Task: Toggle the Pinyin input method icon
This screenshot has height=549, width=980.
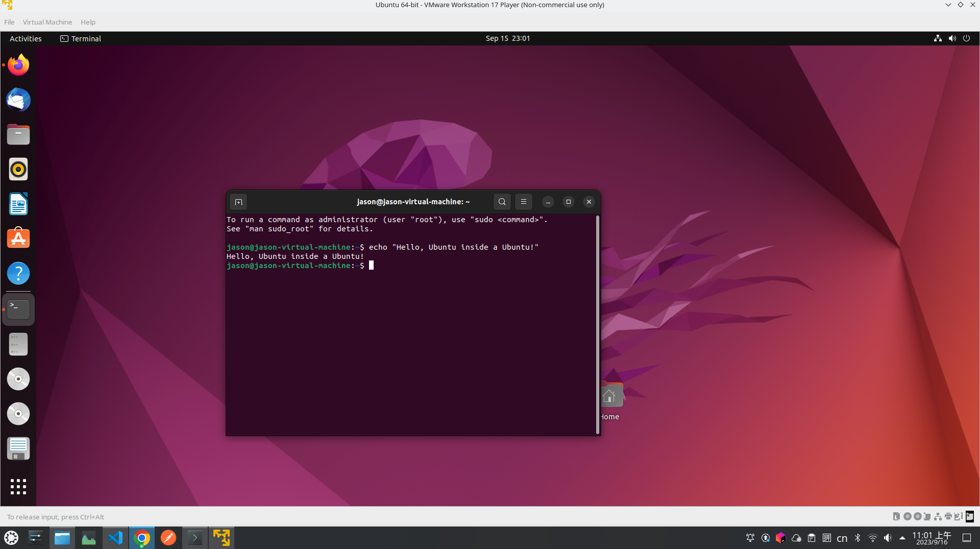Action: coord(827,538)
